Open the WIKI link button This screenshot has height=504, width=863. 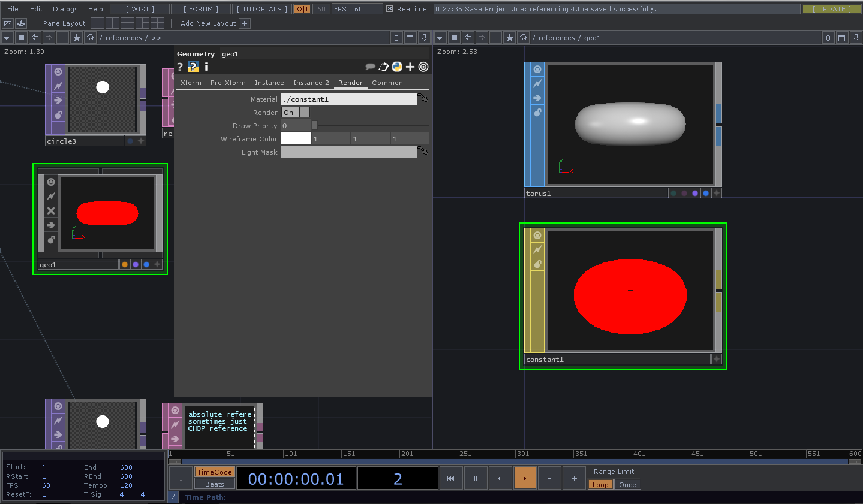click(x=140, y=9)
